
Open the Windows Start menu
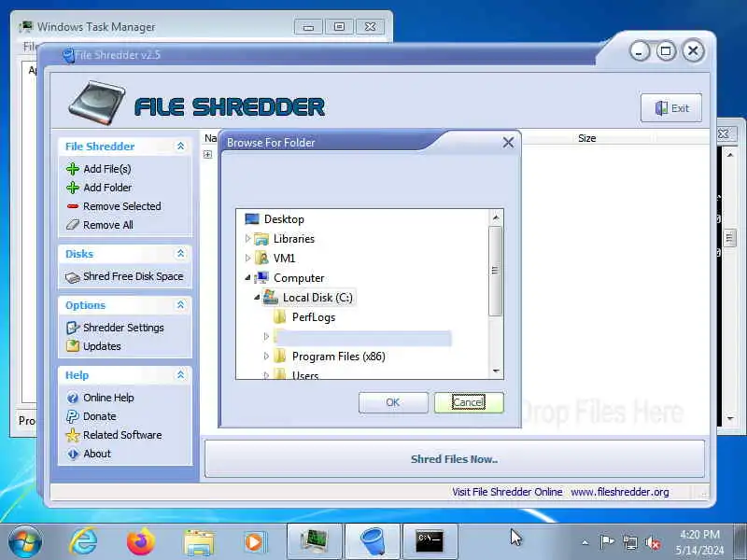click(25, 542)
